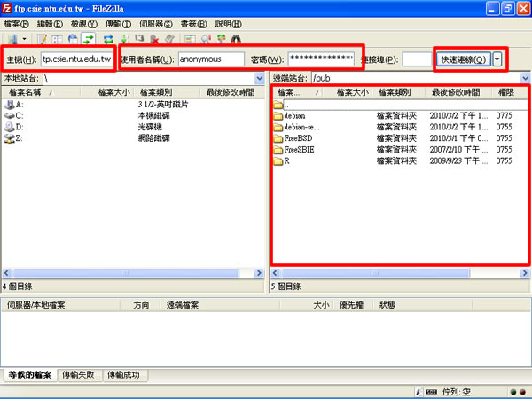Image resolution: width=532 pixels, height=399 pixels.
Task: Switch to the 傳輸成功 tab
Action: [124, 375]
